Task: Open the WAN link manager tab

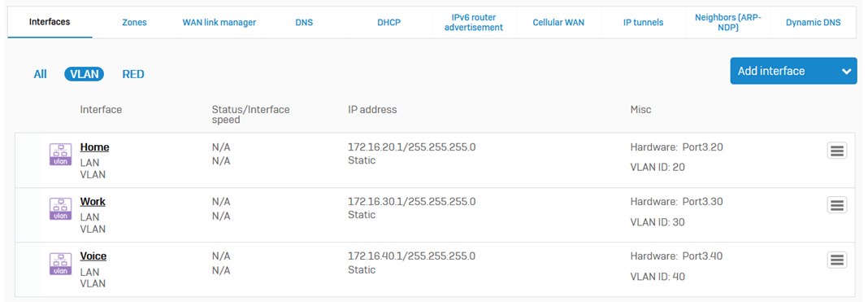Action: pyautogui.click(x=219, y=23)
